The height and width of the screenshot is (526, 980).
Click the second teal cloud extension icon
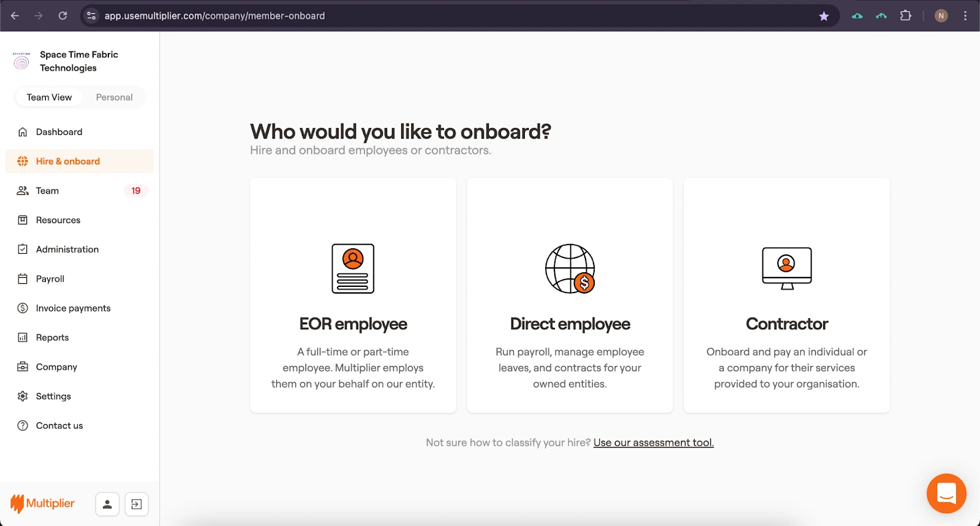(881, 16)
